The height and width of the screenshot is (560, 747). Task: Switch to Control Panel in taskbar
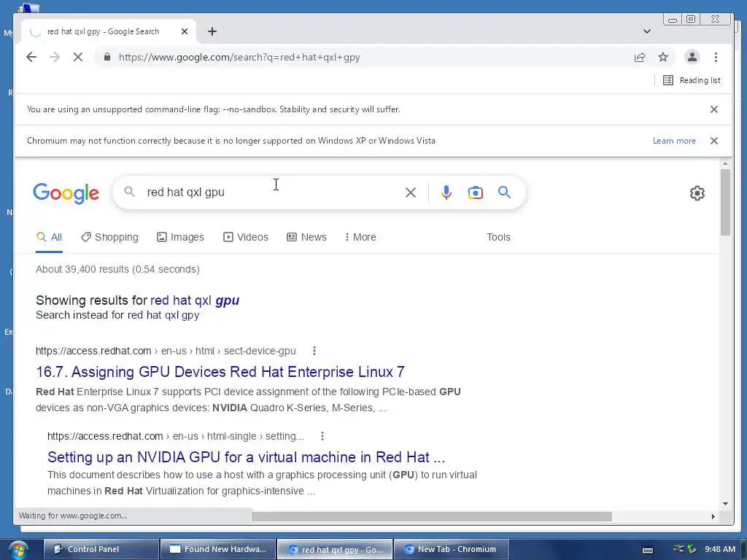[101, 549]
